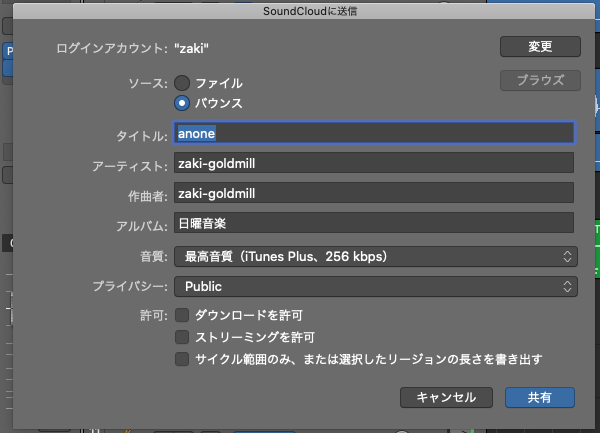Open the 音質 quality dropdown
The height and width of the screenshot is (433, 600).
(374, 257)
